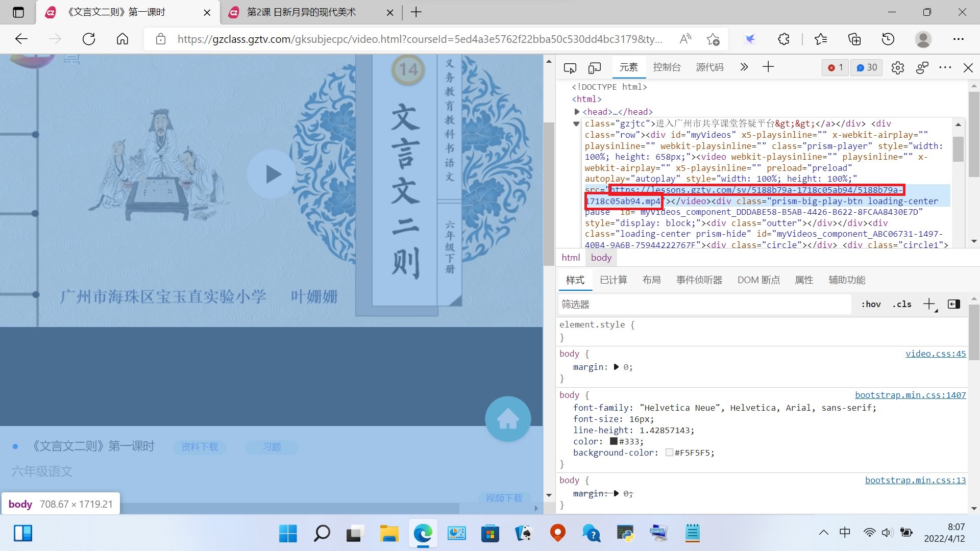Add this page to favorites
Image resolution: width=980 pixels, height=551 pixels.
tap(713, 39)
